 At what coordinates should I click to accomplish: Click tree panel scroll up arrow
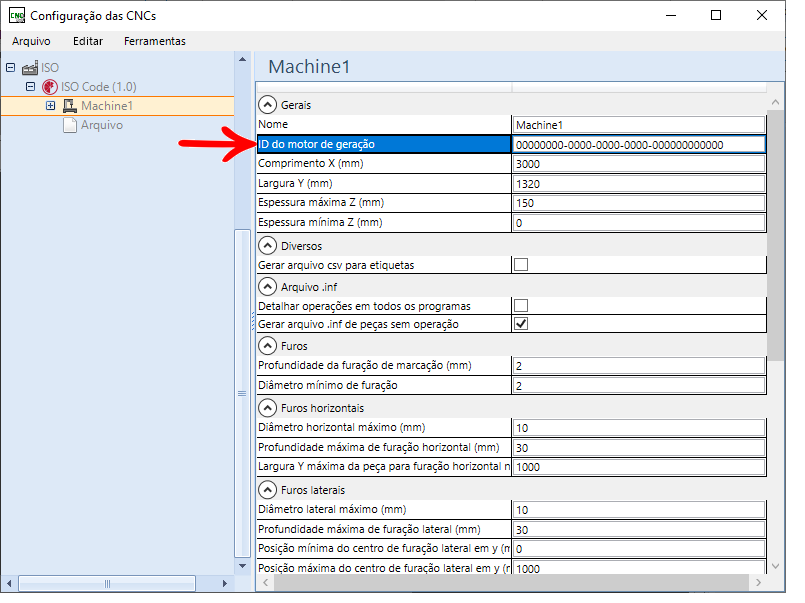tap(242, 60)
